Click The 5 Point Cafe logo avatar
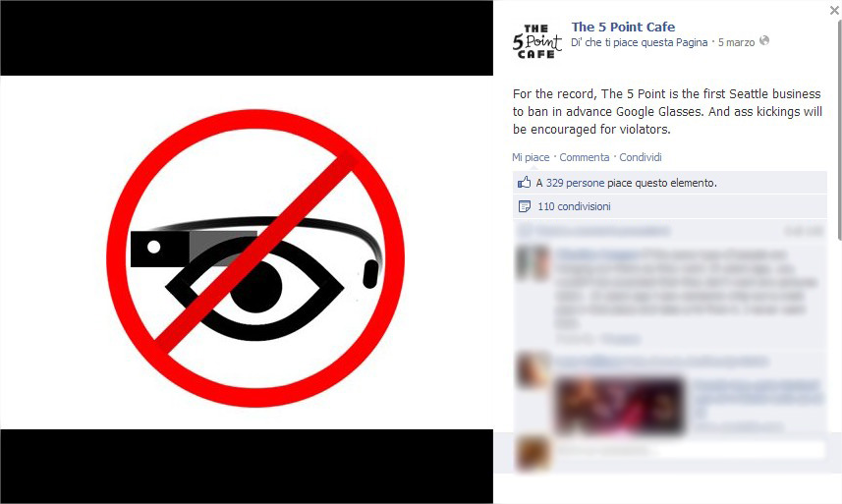842x504 pixels. click(x=536, y=41)
